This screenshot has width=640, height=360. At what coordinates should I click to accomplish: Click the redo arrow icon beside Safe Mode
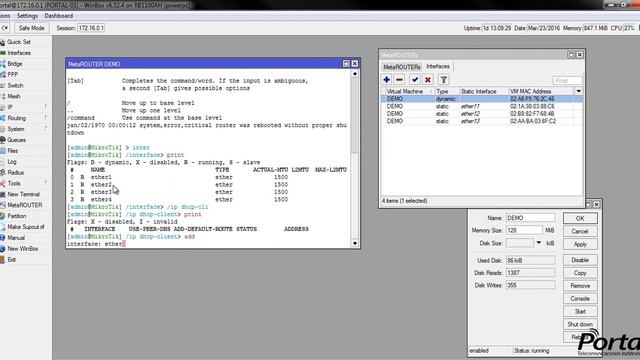[4, 28]
